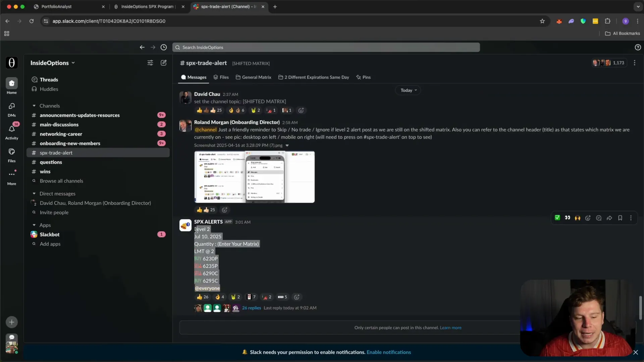The image size is (644, 362).
Task: Switch to the Files tab
Action: pyautogui.click(x=221, y=77)
